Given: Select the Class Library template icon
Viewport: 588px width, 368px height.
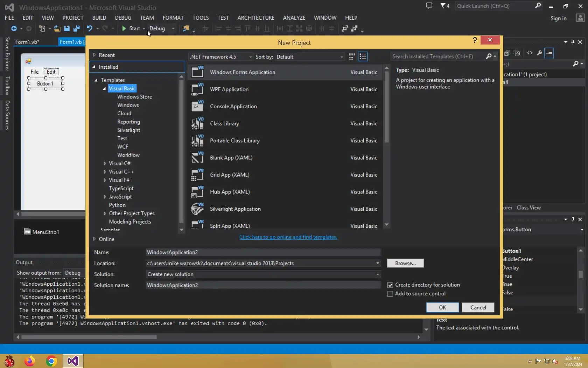Looking at the screenshot, I should 197,123.
